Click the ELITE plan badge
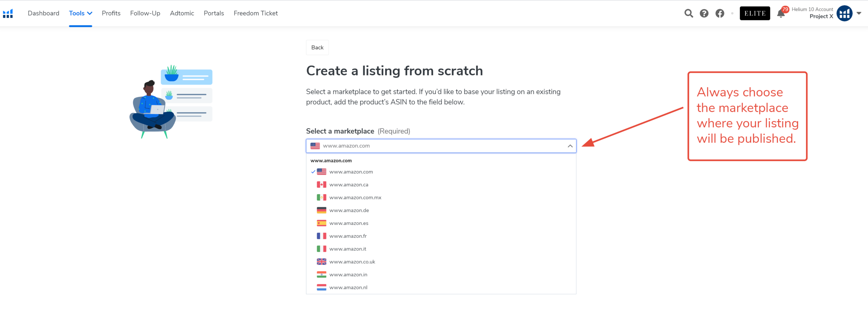The width and height of the screenshot is (868, 316). pos(755,14)
